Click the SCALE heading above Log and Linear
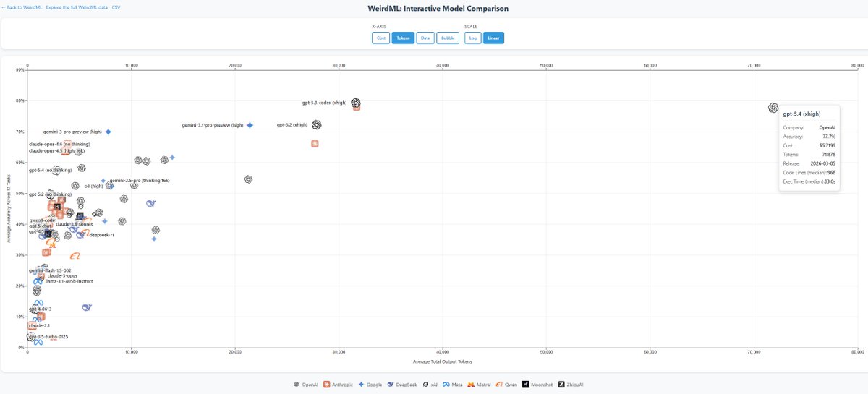The height and width of the screenshot is (394, 868). coord(470,26)
